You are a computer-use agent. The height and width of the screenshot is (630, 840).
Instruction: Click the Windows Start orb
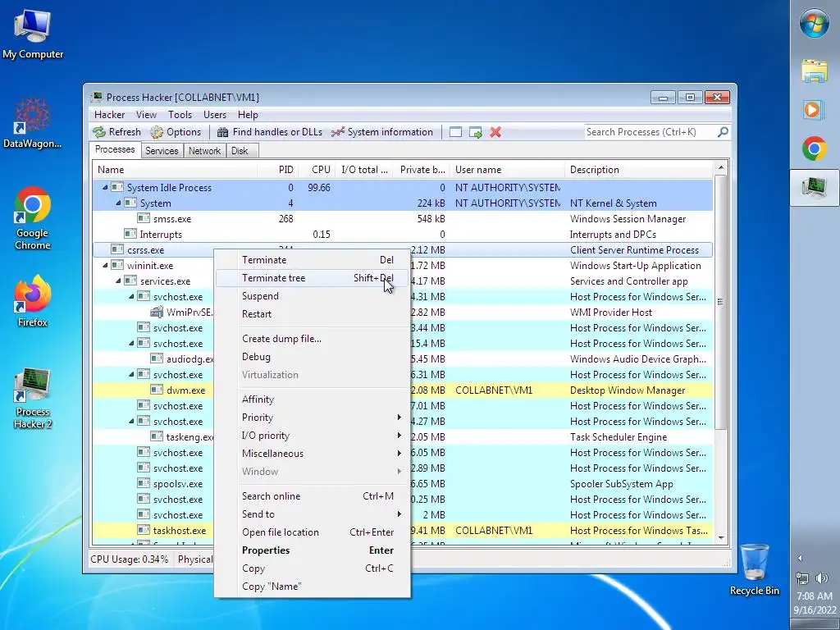click(x=815, y=24)
